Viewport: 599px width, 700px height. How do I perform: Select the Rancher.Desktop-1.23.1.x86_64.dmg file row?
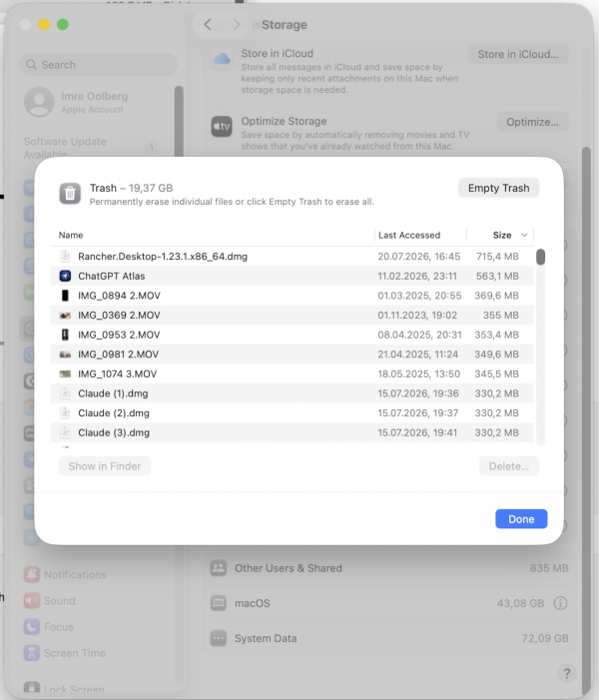tap(293, 257)
